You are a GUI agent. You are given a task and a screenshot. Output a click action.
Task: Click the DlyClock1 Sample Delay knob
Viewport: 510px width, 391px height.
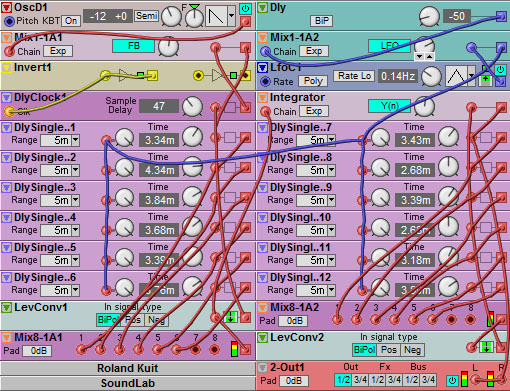[193, 107]
